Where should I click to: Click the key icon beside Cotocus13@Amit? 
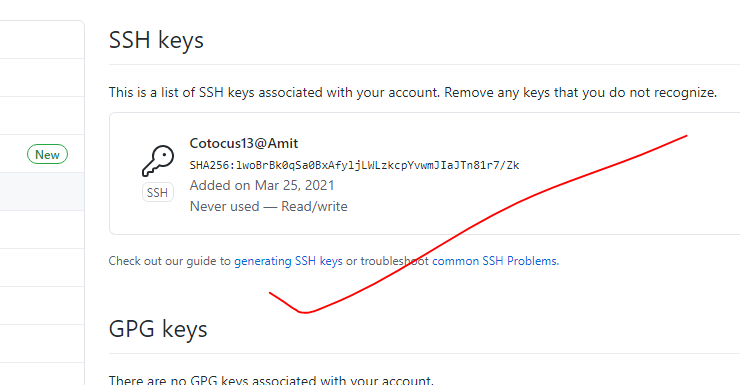click(158, 160)
